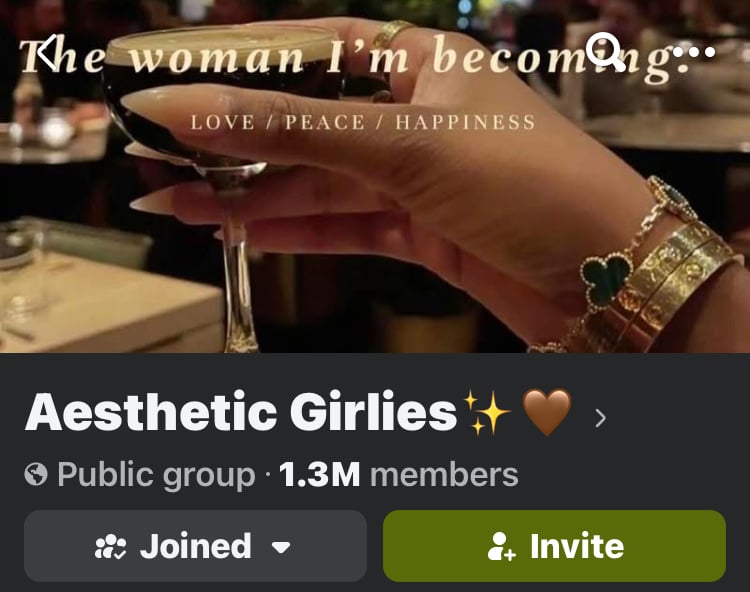
Task: Open the group cover photo
Action: pos(375,176)
